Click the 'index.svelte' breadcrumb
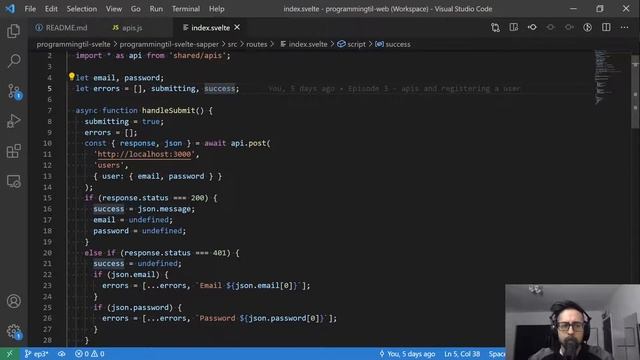Viewport: 640px width, 360px height. coord(304,44)
